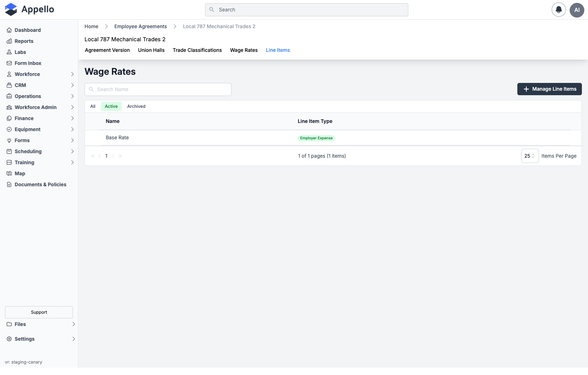Image resolution: width=588 pixels, height=375 pixels.
Task: Click the top global Search bar
Action: 307,10
